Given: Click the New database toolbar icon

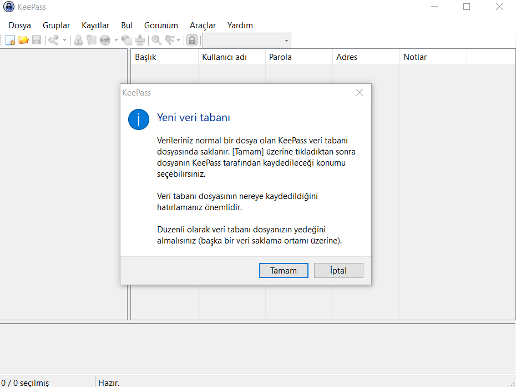Looking at the screenshot, I should [10, 40].
